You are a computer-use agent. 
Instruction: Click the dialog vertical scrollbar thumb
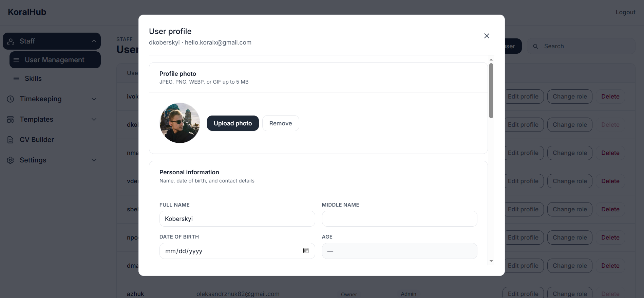tap(491, 91)
